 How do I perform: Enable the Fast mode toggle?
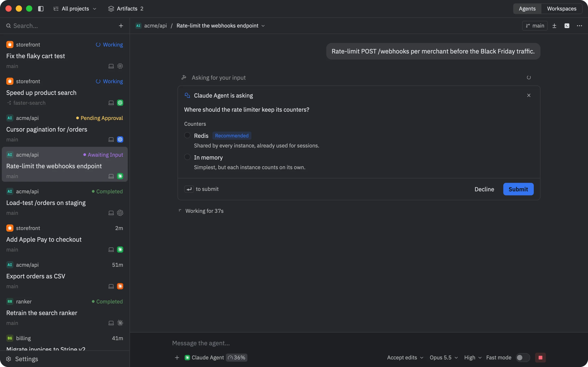point(523,358)
